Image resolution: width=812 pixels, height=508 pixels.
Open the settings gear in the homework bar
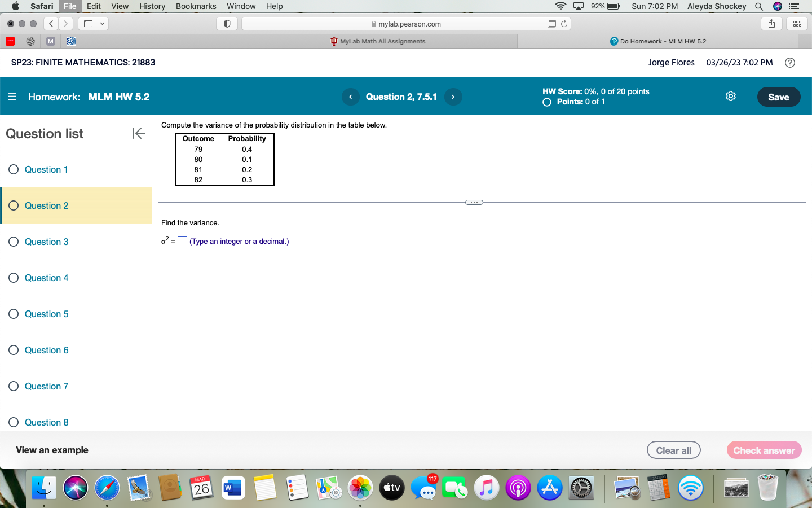pos(730,96)
